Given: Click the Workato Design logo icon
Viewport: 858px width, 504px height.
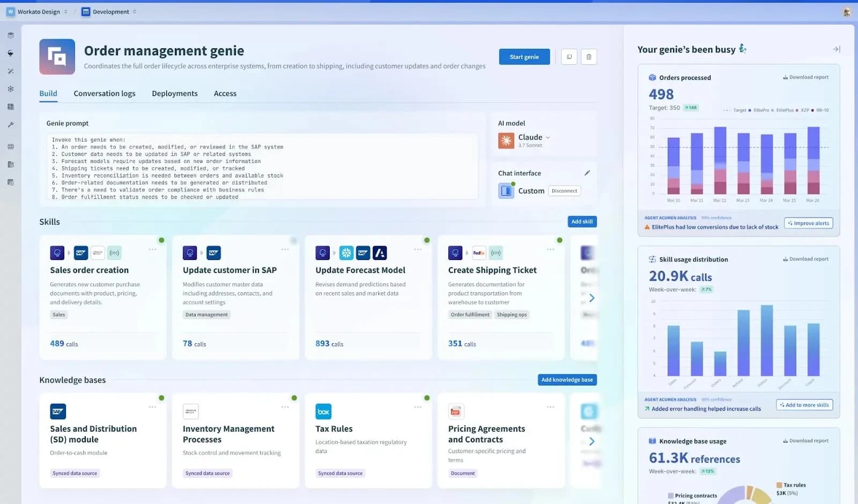Looking at the screenshot, I should point(10,11).
